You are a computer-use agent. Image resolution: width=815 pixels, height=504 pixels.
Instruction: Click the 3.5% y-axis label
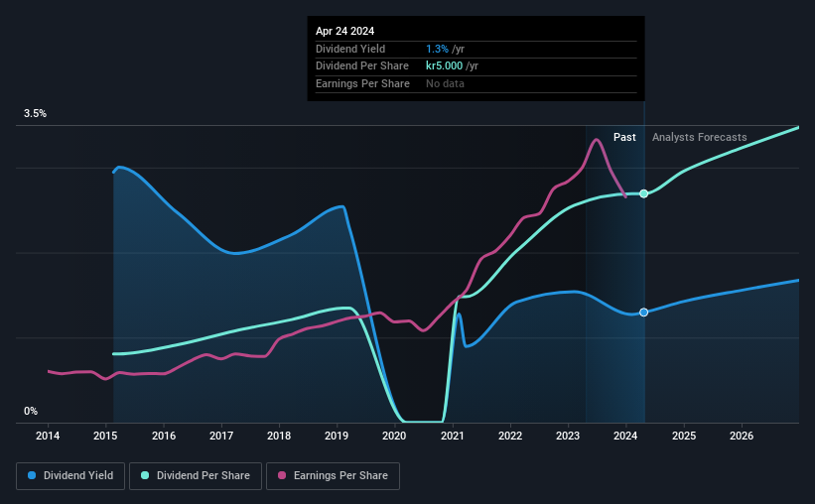(35, 113)
